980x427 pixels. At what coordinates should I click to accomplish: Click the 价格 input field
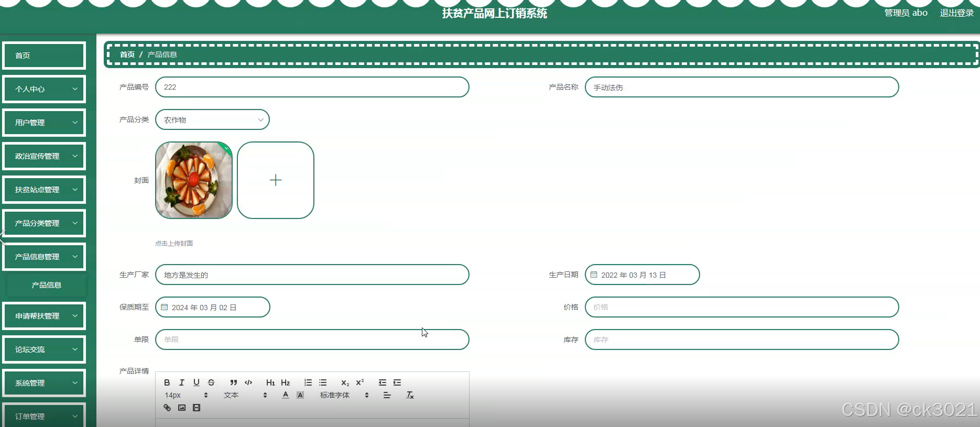click(742, 307)
